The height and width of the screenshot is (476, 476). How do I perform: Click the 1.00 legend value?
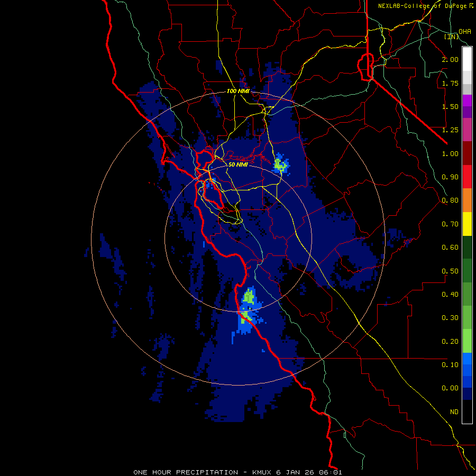click(450, 153)
